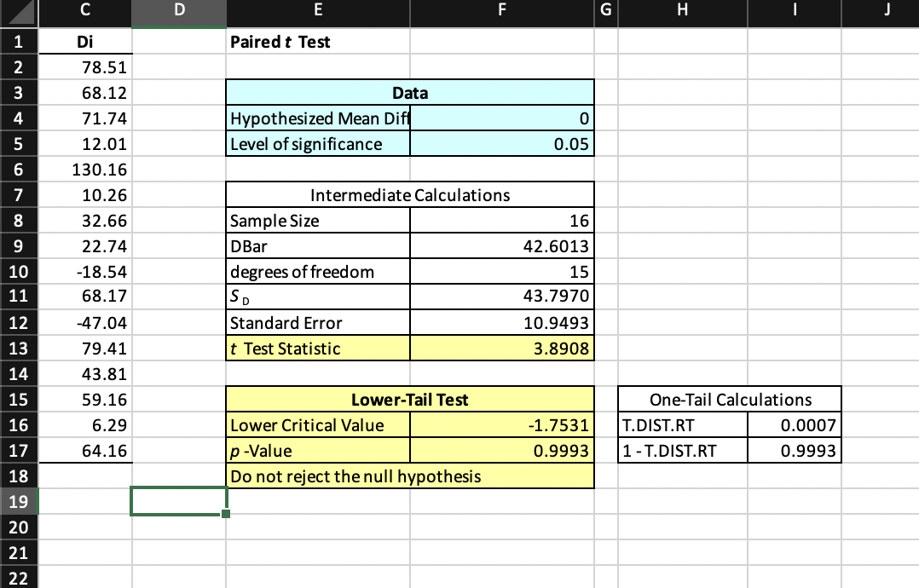This screenshot has height=588, width=919.
Task: Click the cell with value 43.81
Action: point(85,373)
